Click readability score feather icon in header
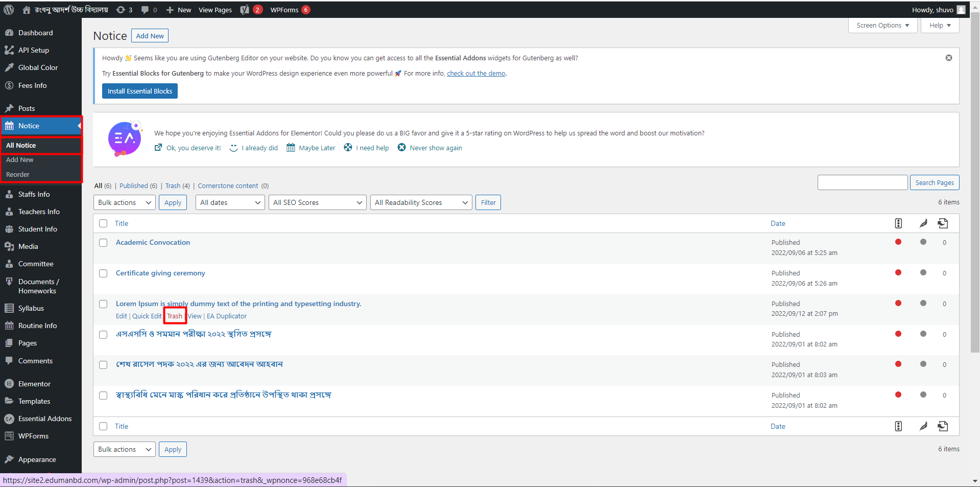The image size is (980, 487). coord(923,223)
